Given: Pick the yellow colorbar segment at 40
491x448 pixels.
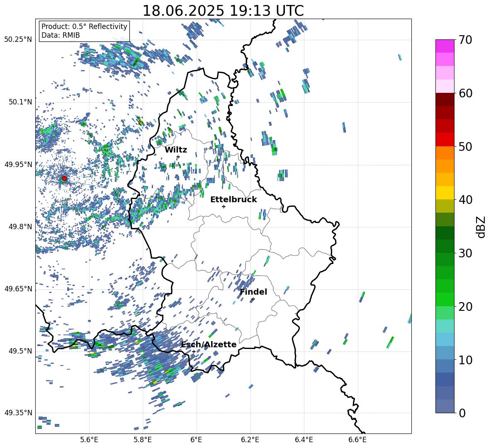Looking at the screenshot, I should pos(445,193).
